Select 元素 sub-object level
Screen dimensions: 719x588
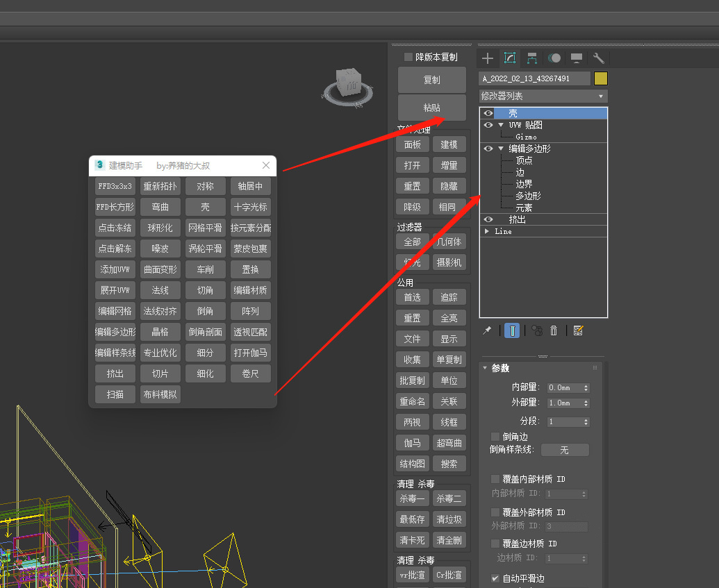pyautogui.click(x=524, y=208)
